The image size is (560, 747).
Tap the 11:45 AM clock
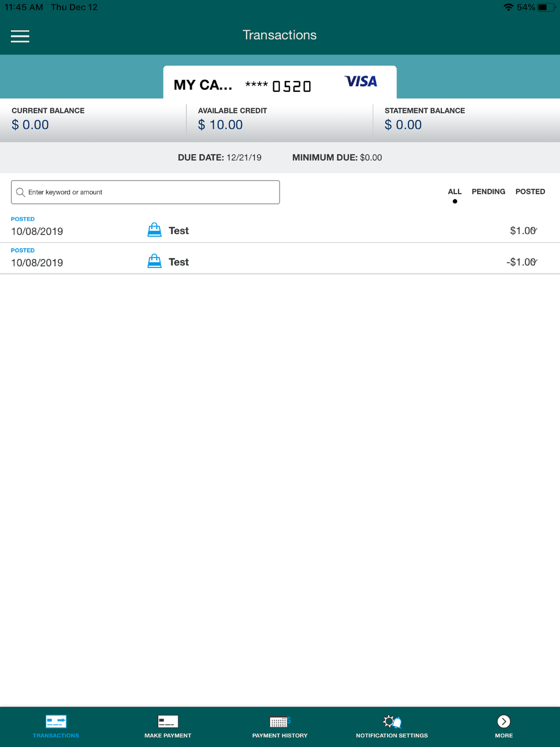pos(24,7)
